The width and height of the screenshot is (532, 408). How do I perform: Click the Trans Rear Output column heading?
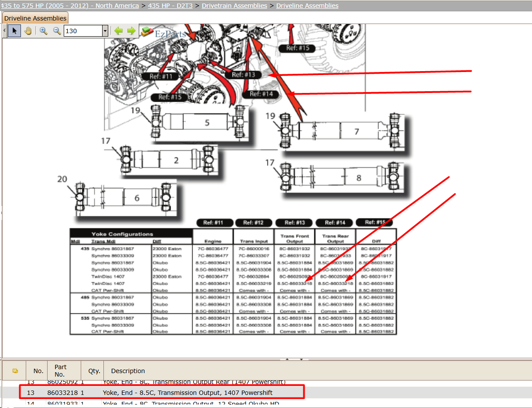click(335, 239)
